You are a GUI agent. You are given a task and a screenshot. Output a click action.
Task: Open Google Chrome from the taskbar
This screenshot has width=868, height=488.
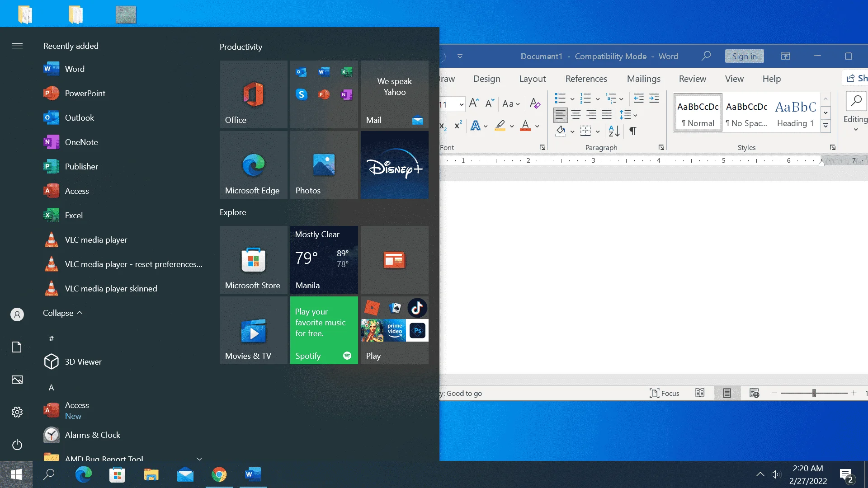[219, 474]
